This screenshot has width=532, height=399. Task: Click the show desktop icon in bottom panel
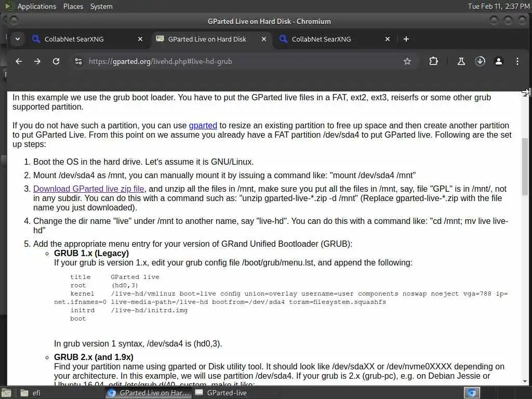coord(6,393)
